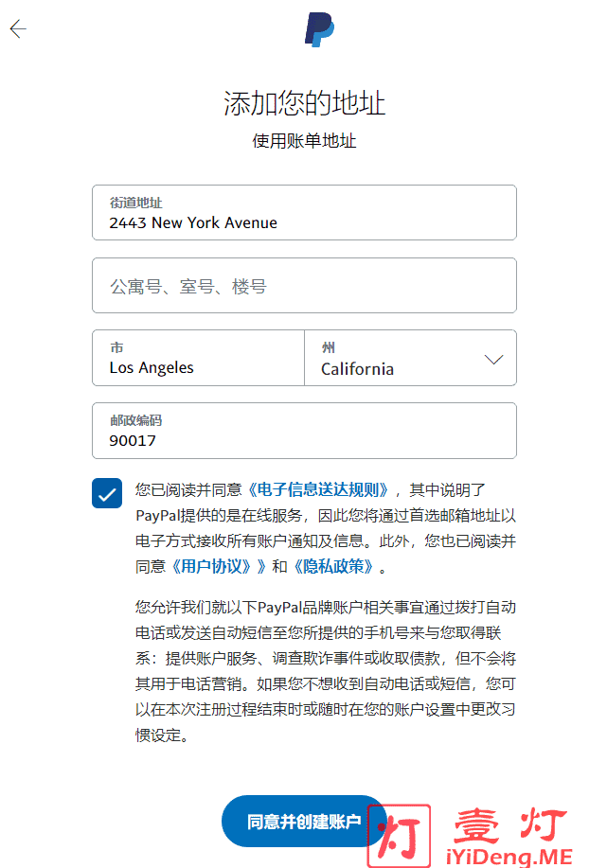The image size is (607, 868).
Task: Open the California state dropdown
Action: coord(410,358)
